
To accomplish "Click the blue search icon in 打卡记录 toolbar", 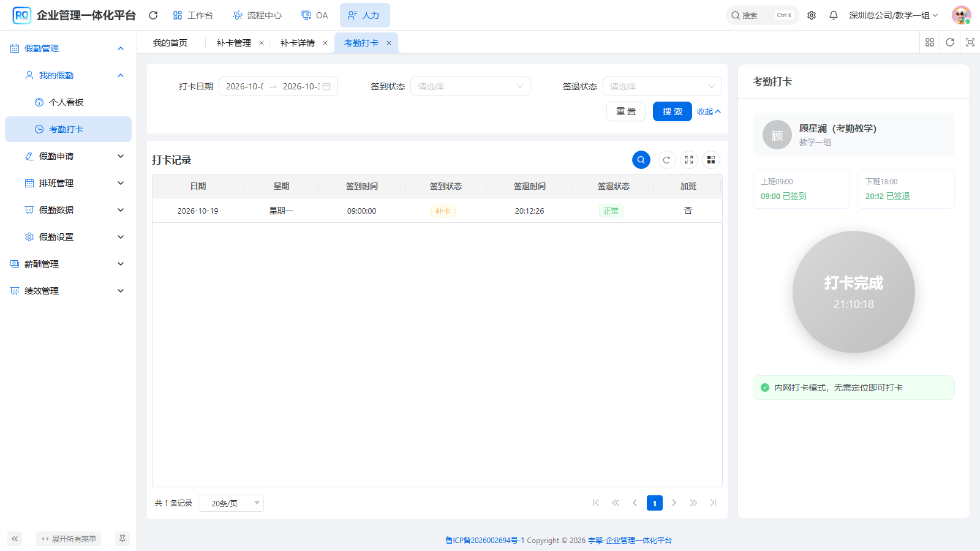I will (x=641, y=160).
